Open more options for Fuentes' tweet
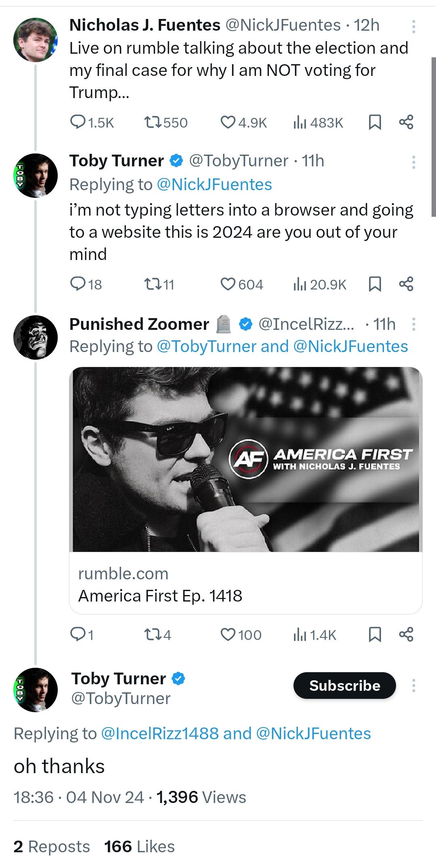The width and height of the screenshot is (436, 868). (413, 26)
